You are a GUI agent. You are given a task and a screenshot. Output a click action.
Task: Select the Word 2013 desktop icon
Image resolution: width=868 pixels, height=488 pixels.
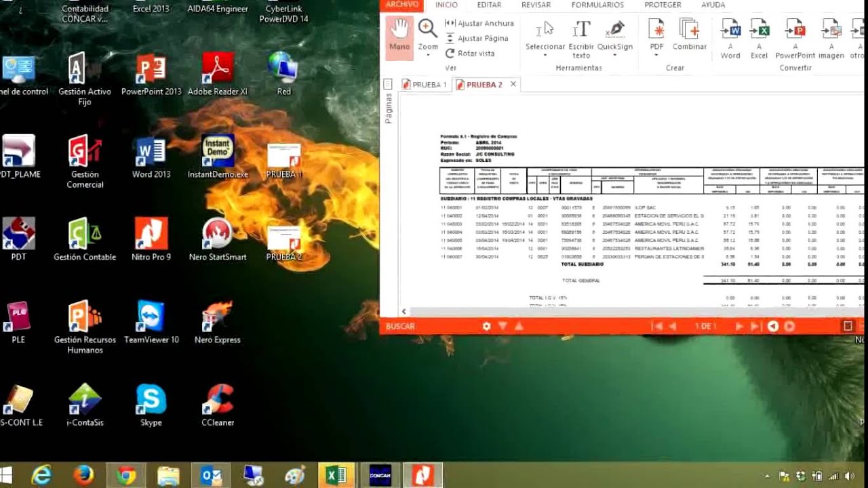click(x=151, y=157)
